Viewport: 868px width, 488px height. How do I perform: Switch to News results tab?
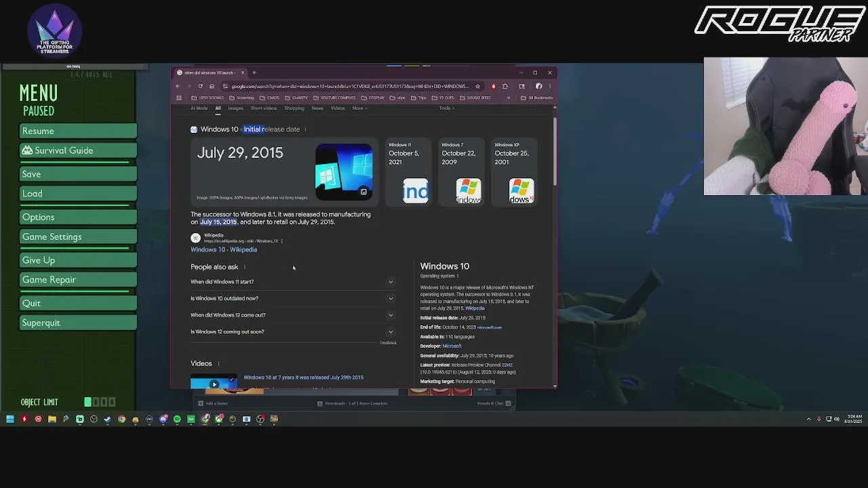(x=317, y=108)
